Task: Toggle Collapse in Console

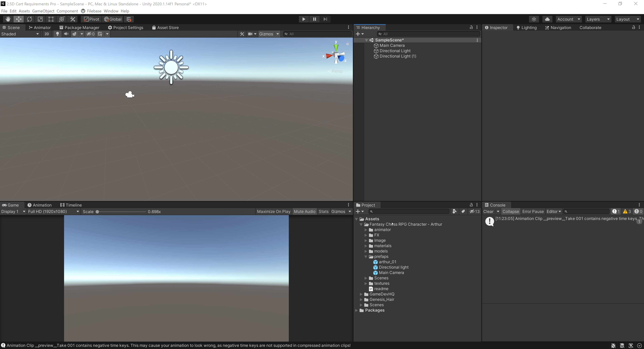Action: point(511,211)
